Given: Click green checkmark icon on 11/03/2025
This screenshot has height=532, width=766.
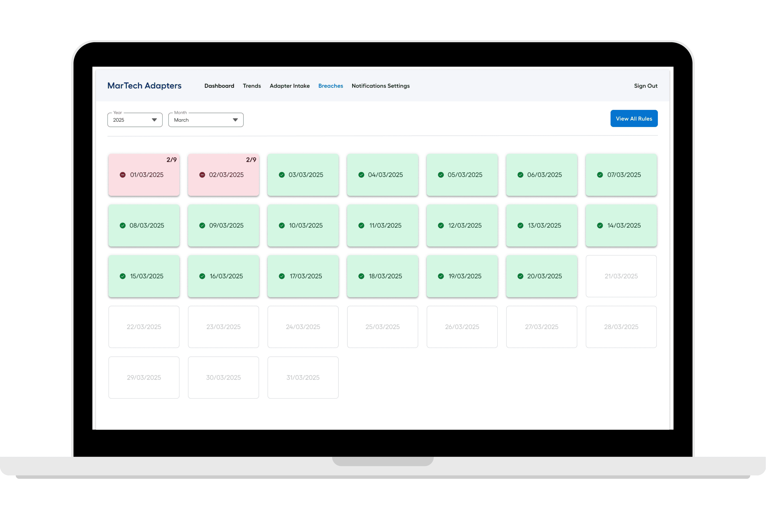Looking at the screenshot, I should point(361,226).
